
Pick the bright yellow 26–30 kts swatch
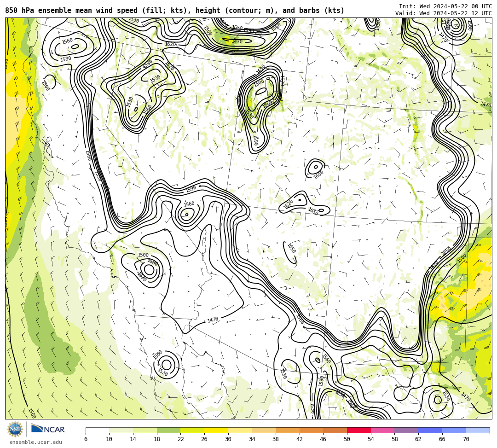(216, 430)
